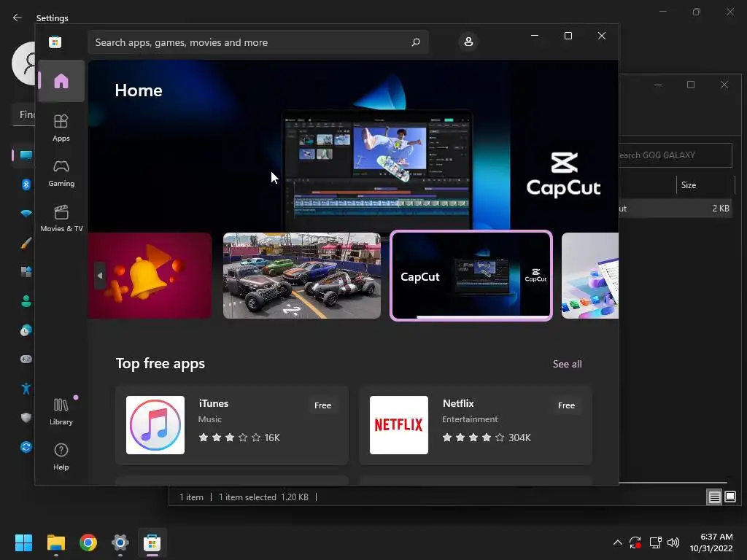Click '1 item selected 1.20 KB' status text

tap(263, 497)
